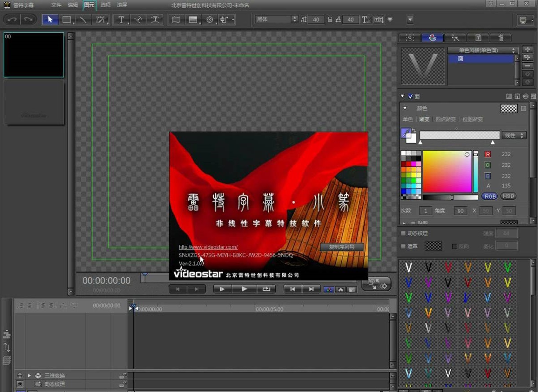The width and height of the screenshot is (538, 392).
Task: Click the 角度 field showing 90
Action: pyautogui.click(x=460, y=211)
